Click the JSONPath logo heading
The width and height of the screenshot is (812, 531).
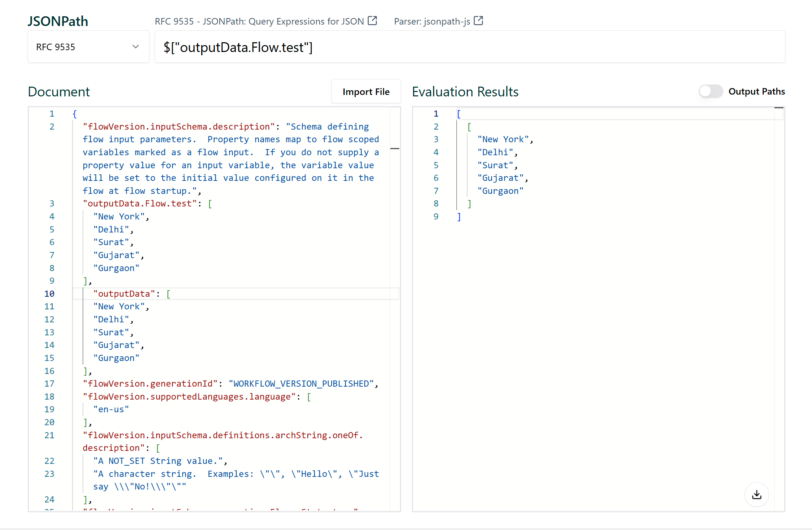(x=58, y=21)
